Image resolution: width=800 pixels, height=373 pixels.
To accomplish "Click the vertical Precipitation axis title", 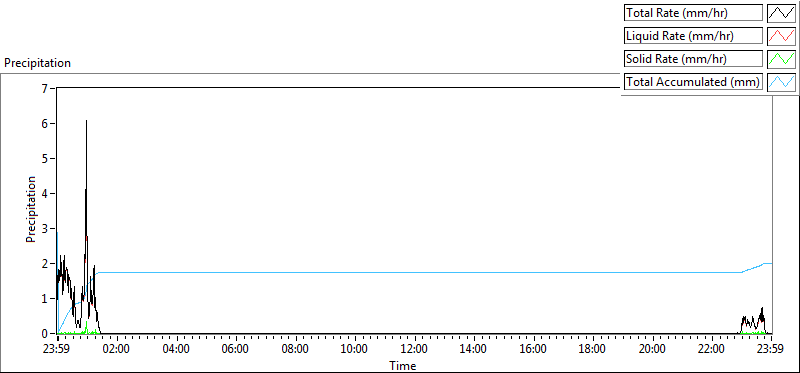I will coord(31,209).
